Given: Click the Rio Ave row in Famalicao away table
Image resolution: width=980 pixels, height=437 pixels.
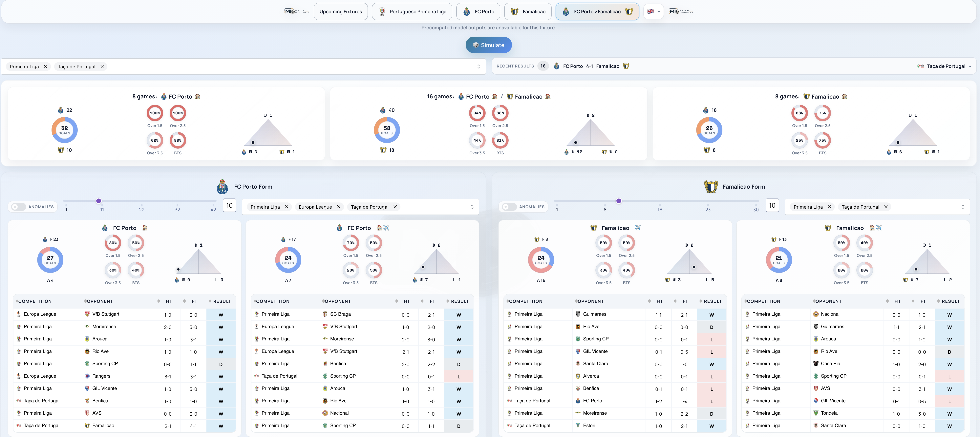Looking at the screenshot, I should point(615,327).
